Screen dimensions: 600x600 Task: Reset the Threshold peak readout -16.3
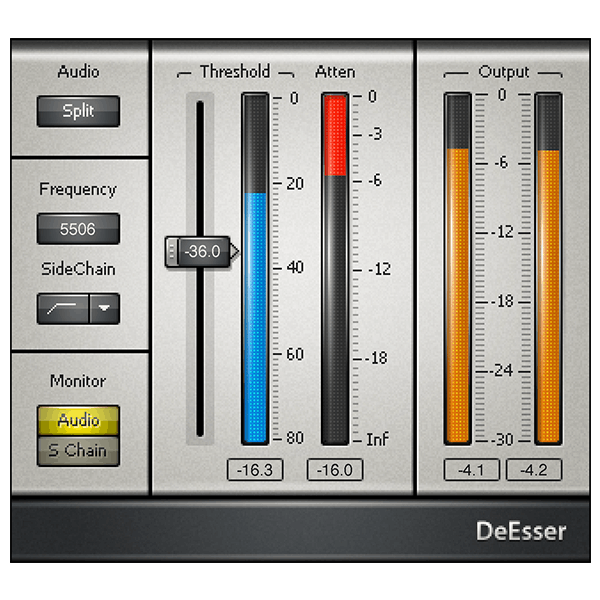tap(255, 470)
